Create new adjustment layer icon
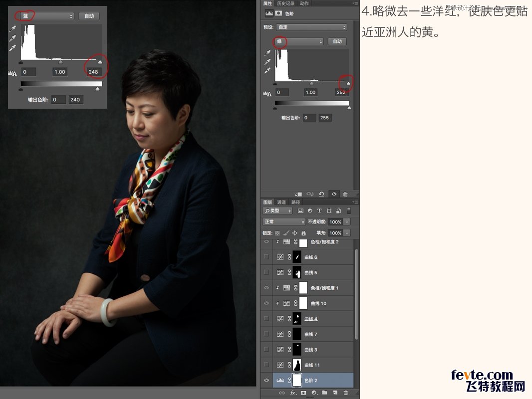The height and width of the screenshot is (399, 532). 314,393
